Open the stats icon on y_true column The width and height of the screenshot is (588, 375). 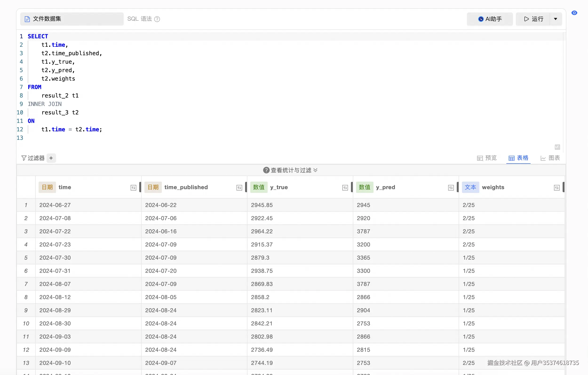pyautogui.click(x=345, y=188)
